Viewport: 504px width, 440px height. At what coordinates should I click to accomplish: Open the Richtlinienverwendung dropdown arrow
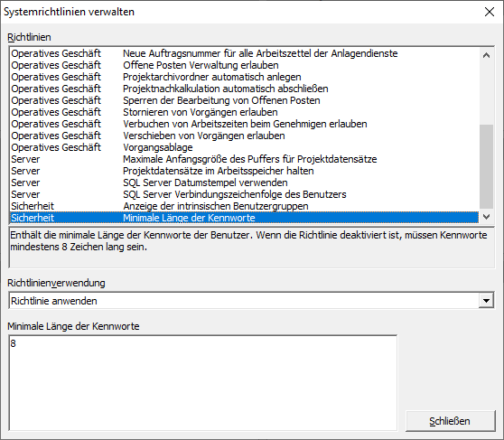coord(486,301)
